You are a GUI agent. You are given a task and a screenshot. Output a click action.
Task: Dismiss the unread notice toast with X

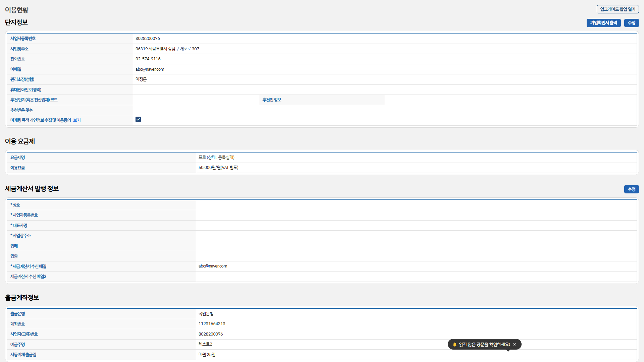click(x=515, y=344)
